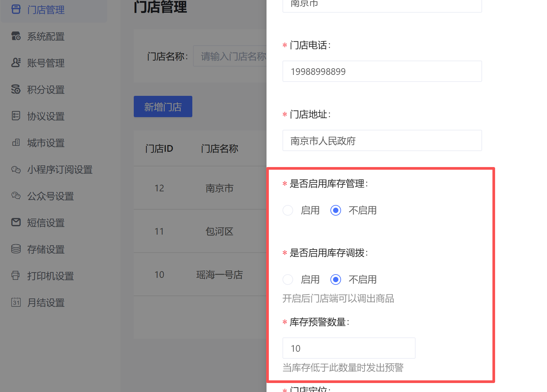Enable 库存管理 by selecting 启用 radio

pyautogui.click(x=288, y=210)
